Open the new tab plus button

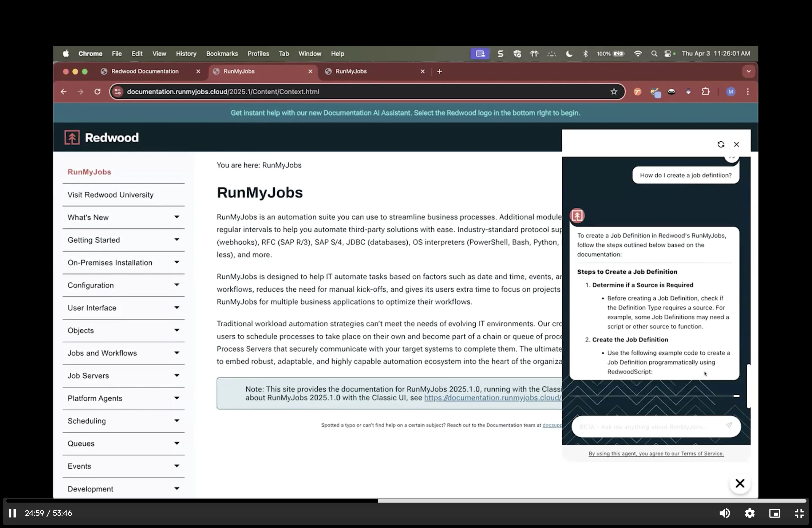click(x=439, y=71)
